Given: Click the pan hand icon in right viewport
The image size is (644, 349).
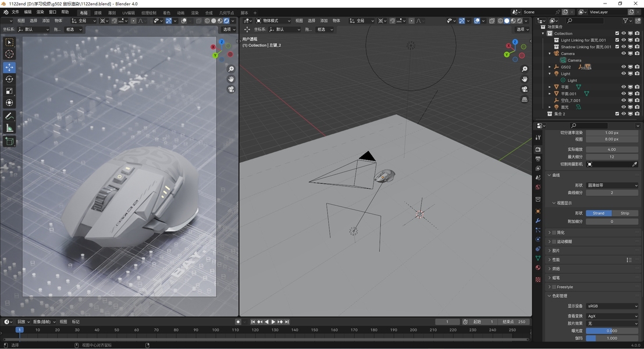Looking at the screenshot, I should point(525,79).
